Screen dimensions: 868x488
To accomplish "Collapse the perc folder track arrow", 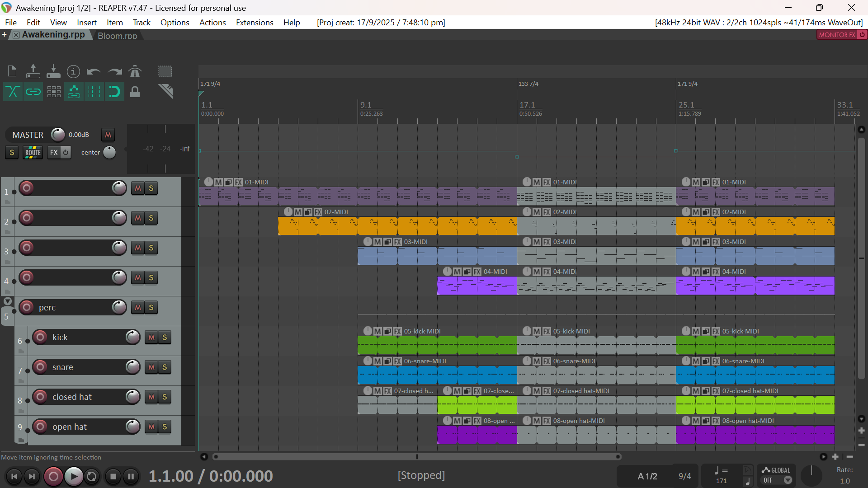I will point(8,301).
